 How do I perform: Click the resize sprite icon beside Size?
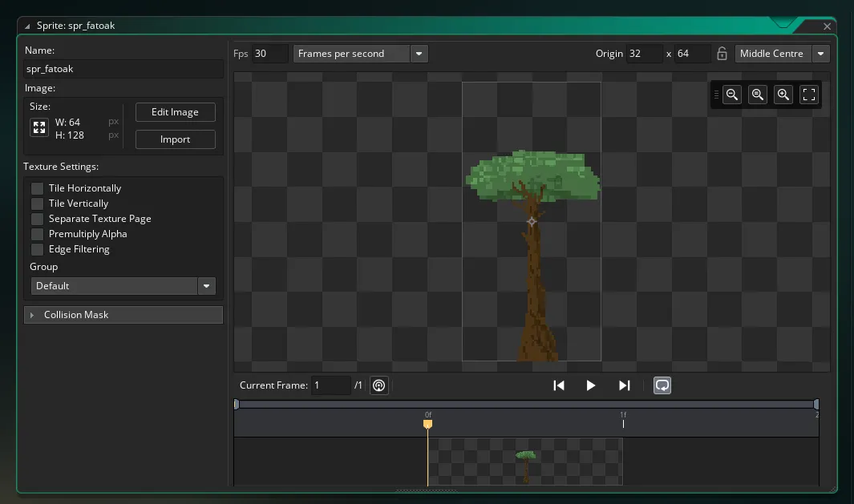(x=39, y=127)
